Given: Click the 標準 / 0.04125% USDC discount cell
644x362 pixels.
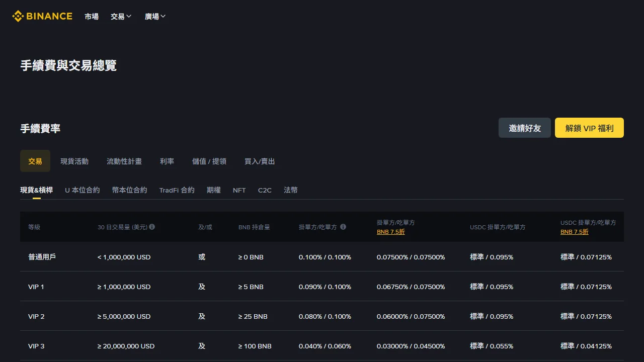Looking at the screenshot, I should click(x=586, y=346).
